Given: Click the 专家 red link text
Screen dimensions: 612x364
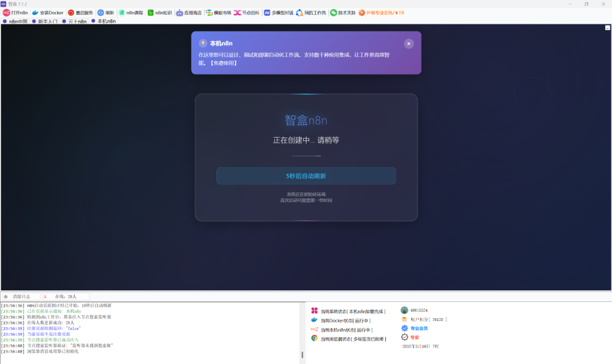Looking at the screenshot, I should [414, 337].
